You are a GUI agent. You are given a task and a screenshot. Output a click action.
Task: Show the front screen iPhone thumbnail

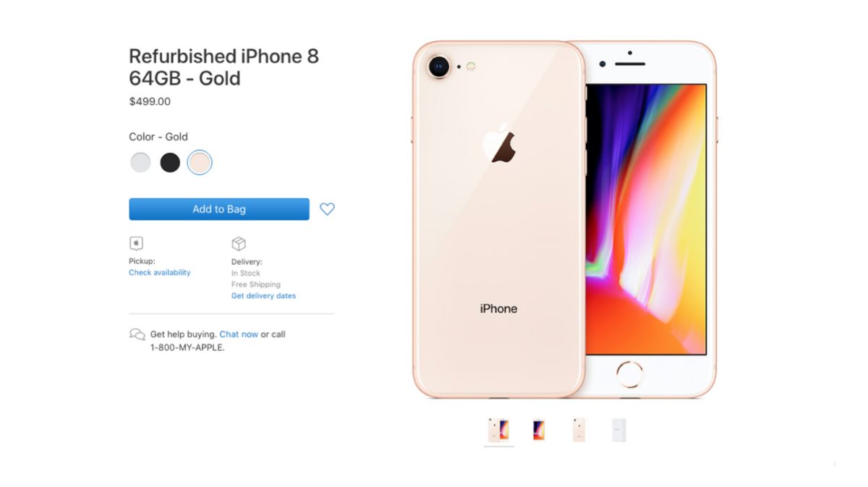tap(539, 430)
